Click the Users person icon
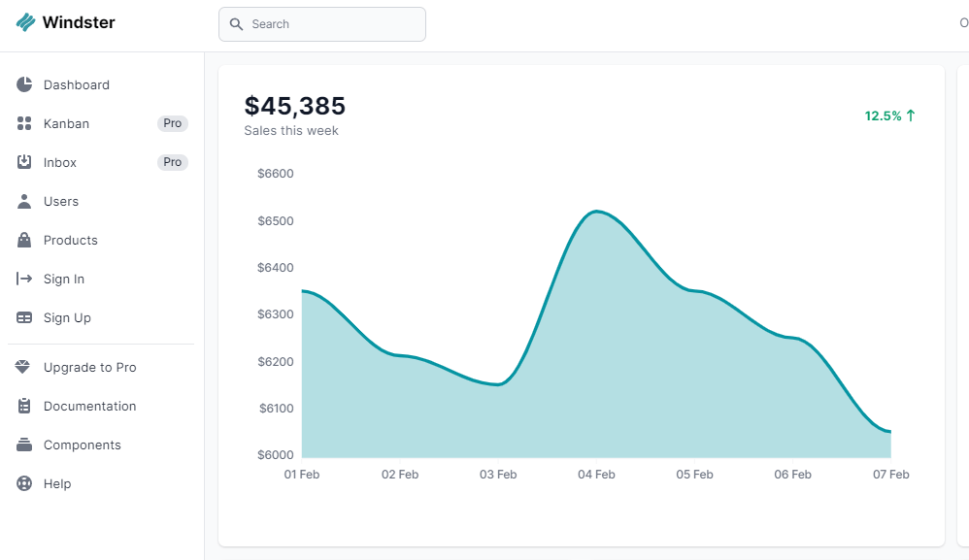 pos(25,201)
